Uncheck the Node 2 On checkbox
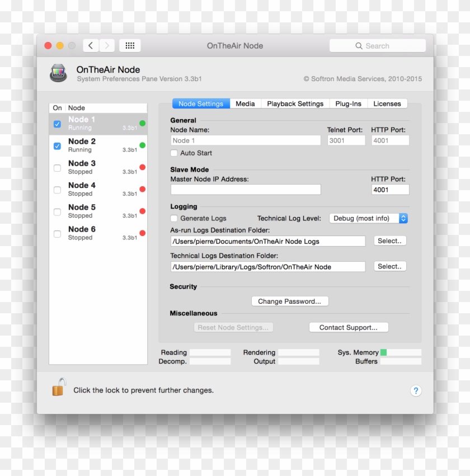The width and height of the screenshot is (470, 476). click(x=57, y=146)
